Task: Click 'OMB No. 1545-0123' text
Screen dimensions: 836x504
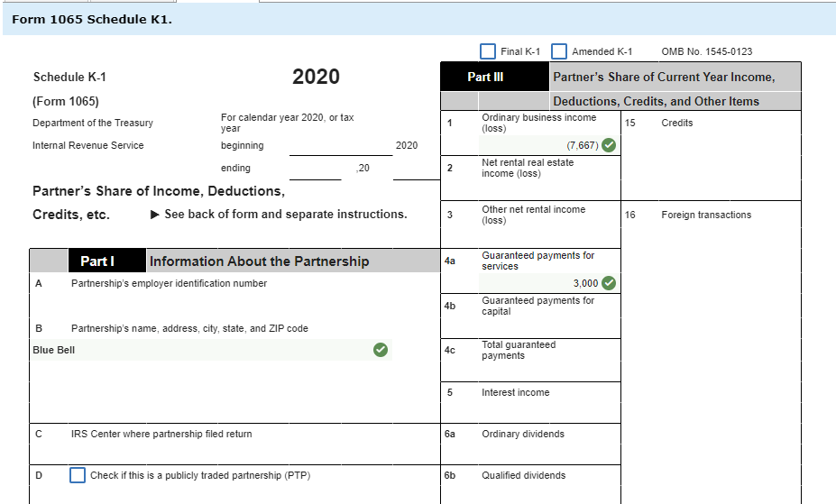Action: point(706,51)
